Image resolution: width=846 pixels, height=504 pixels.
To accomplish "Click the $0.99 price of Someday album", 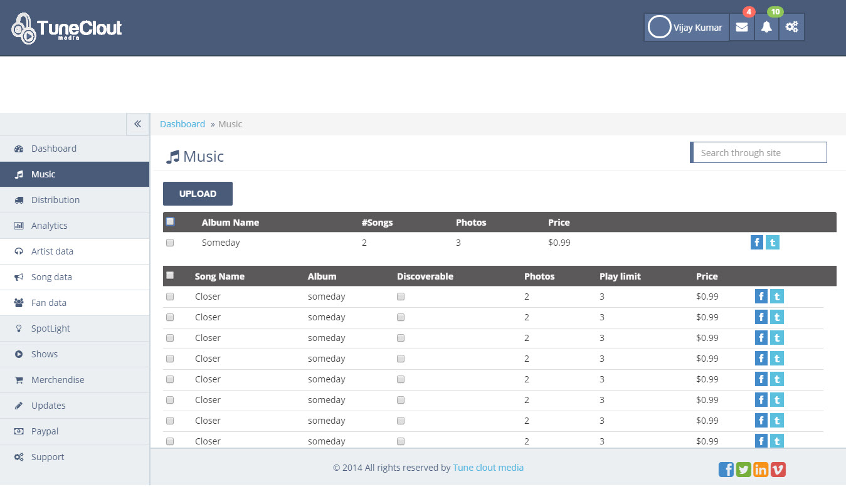I will pyautogui.click(x=559, y=243).
